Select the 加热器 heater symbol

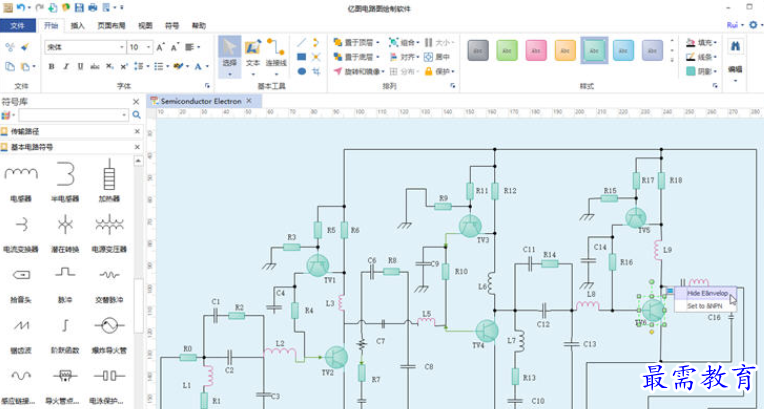109,181
